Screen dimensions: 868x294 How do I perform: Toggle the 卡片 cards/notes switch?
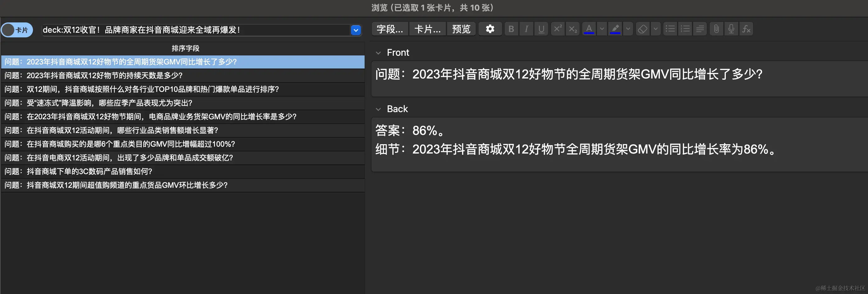17,30
